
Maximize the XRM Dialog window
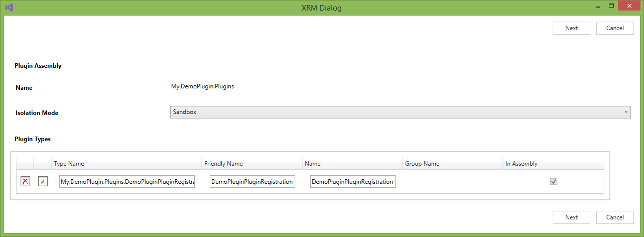pyautogui.click(x=611, y=6)
